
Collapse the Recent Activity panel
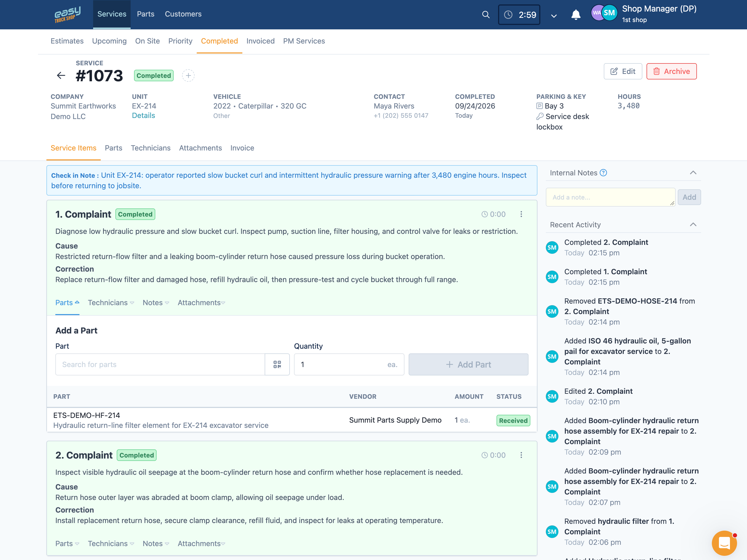pos(693,225)
